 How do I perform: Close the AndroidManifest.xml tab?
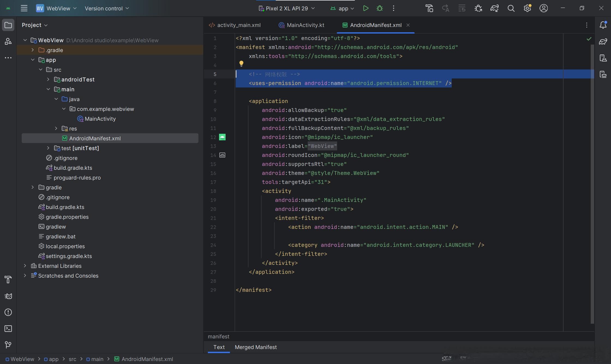pos(408,25)
